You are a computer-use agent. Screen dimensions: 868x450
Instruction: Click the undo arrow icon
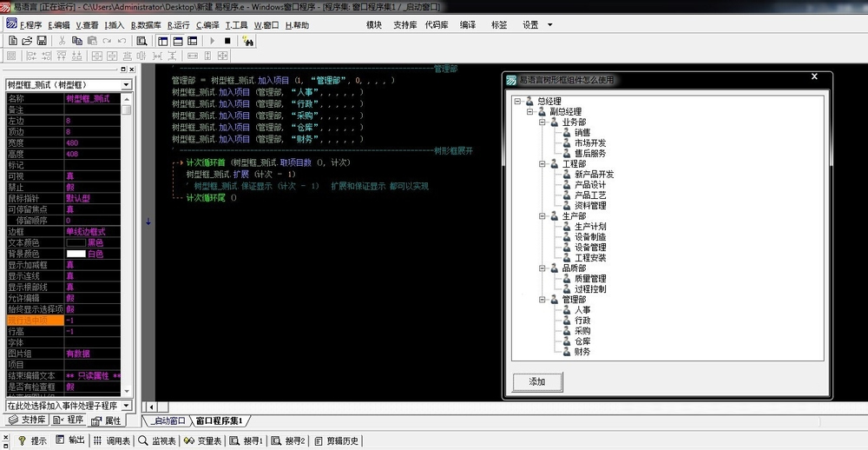pos(122,41)
